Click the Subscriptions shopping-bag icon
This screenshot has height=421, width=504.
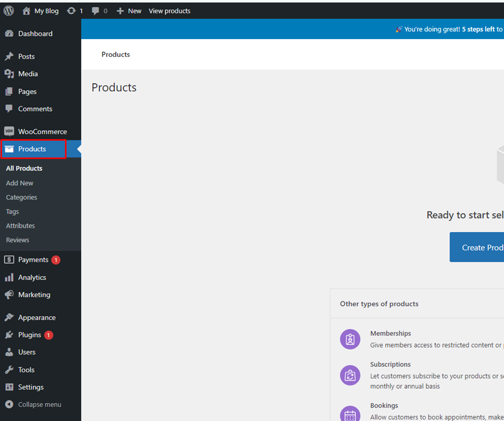(x=350, y=375)
